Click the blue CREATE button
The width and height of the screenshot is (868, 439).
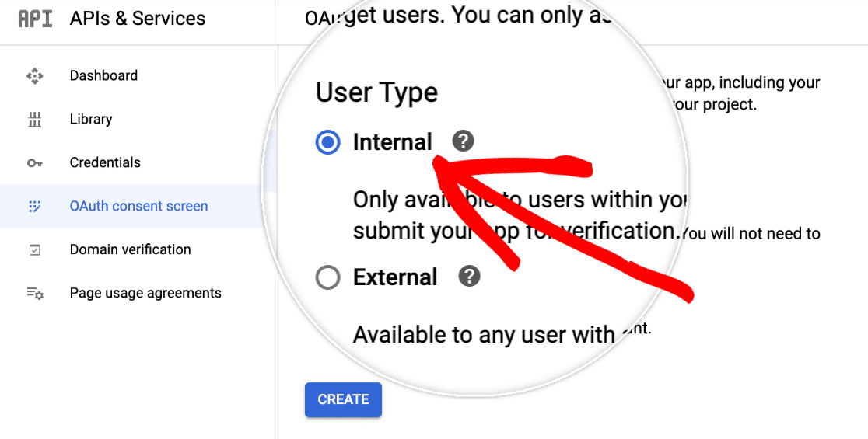click(343, 399)
